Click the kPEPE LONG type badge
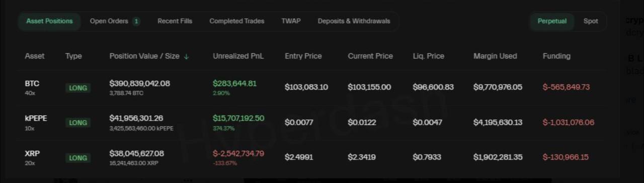Screen dimensions: 644x183 78,123
